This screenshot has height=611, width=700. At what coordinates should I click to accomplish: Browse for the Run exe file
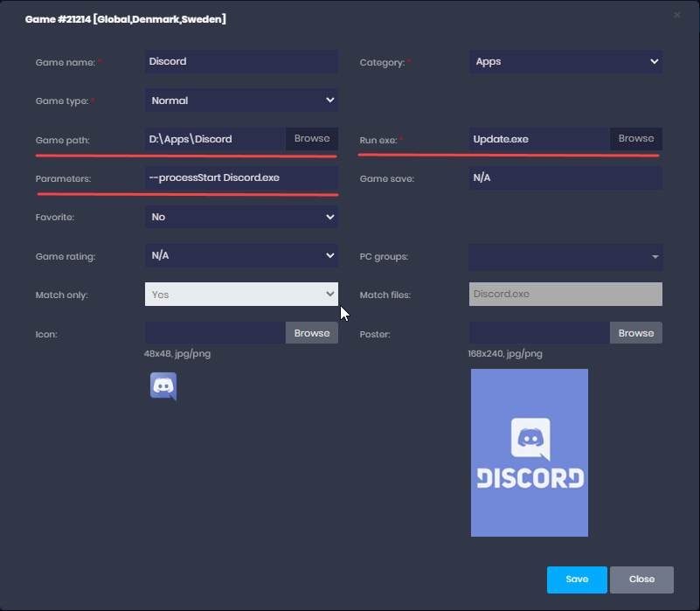635,139
